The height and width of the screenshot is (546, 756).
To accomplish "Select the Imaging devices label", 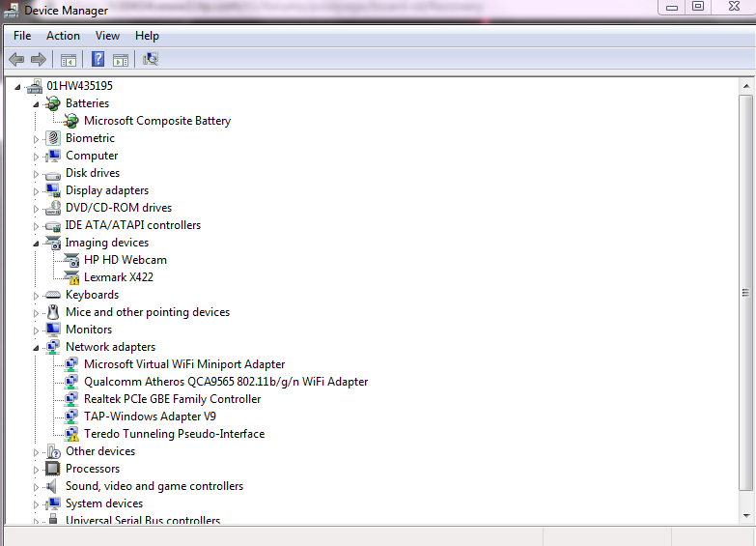I will coord(107,243).
